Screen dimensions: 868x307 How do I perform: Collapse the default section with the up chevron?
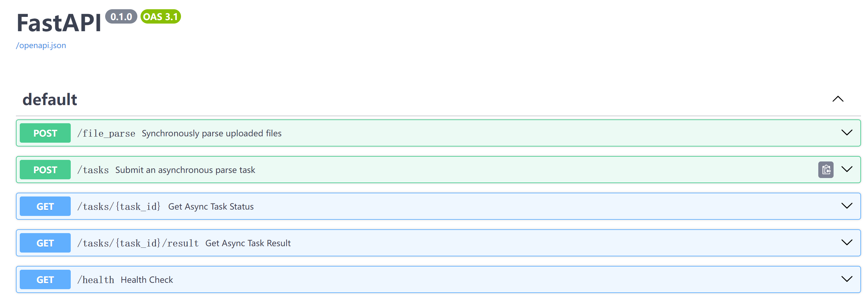(838, 99)
